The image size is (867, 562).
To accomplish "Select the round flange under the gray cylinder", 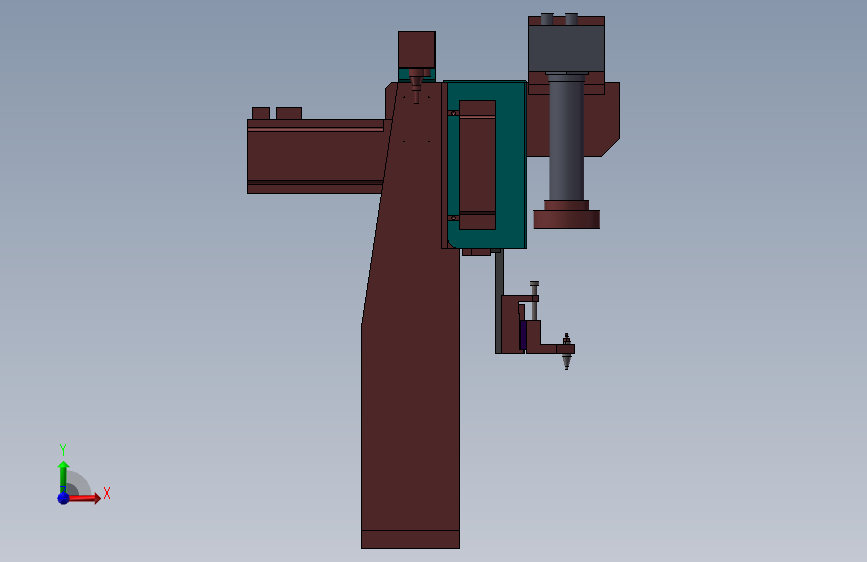I will (x=567, y=219).
